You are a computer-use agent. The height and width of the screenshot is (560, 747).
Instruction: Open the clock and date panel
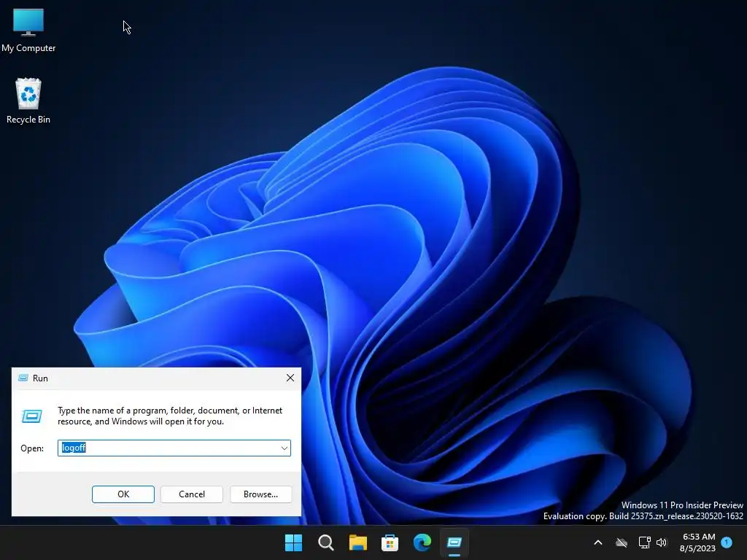coord(698,542)
